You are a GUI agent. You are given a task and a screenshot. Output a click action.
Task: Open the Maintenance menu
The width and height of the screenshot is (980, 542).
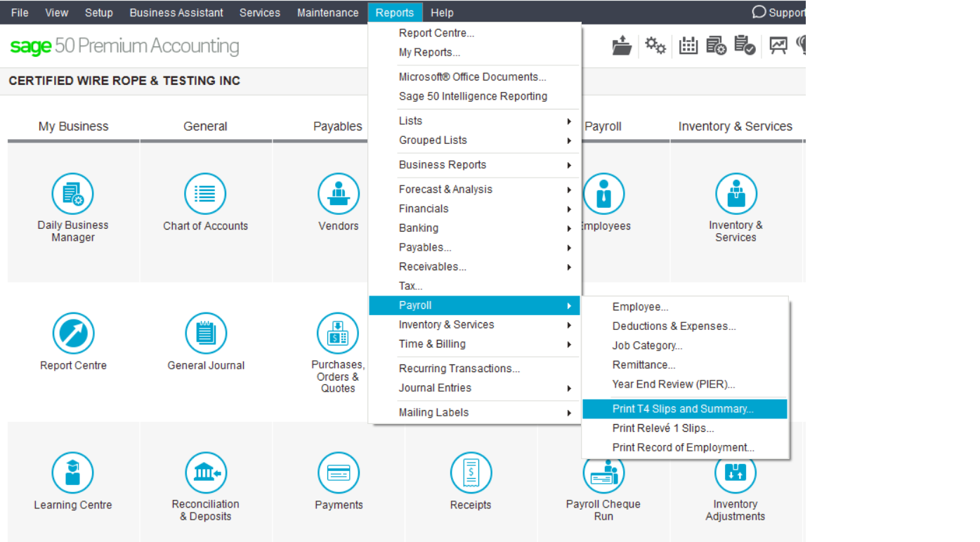tap(328, 13)
